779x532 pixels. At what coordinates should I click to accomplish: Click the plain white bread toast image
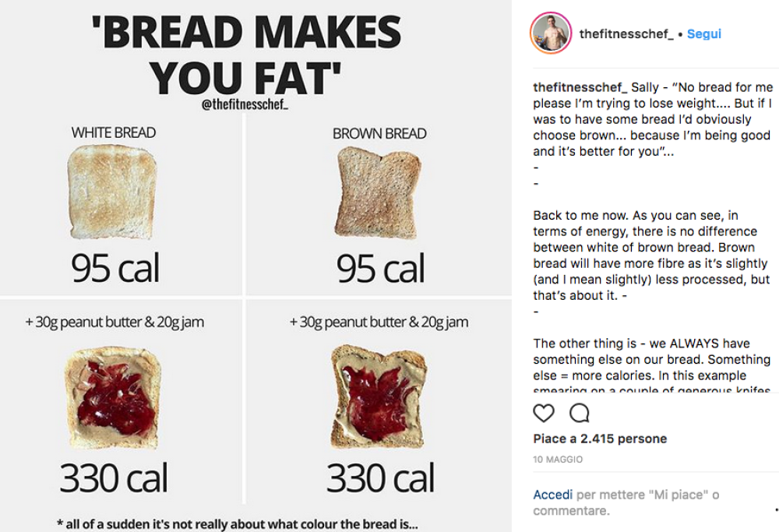coord(112,192)
